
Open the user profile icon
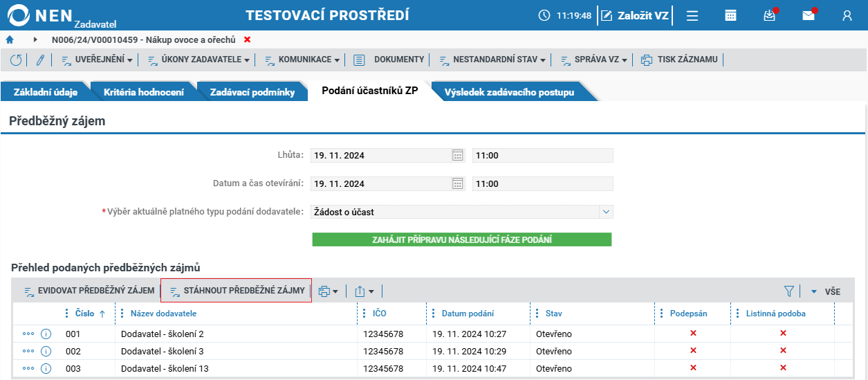(847, 15)
